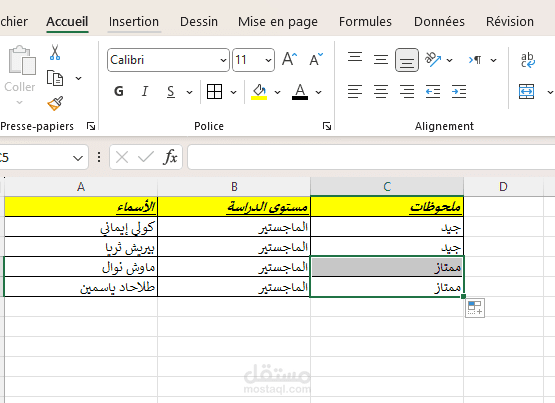555x403 pixels.
Task: Align text to top
Action: [355, 57]
